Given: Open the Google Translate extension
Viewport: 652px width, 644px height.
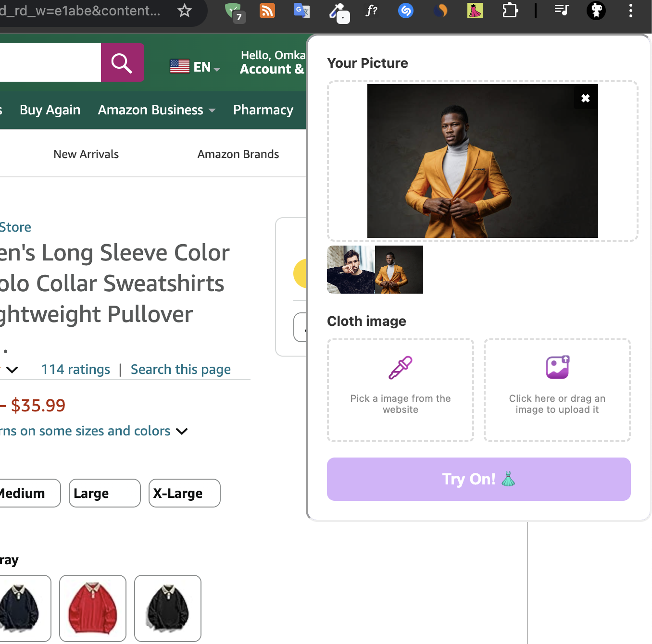Looking at the screenshot, I should (301, 11).
